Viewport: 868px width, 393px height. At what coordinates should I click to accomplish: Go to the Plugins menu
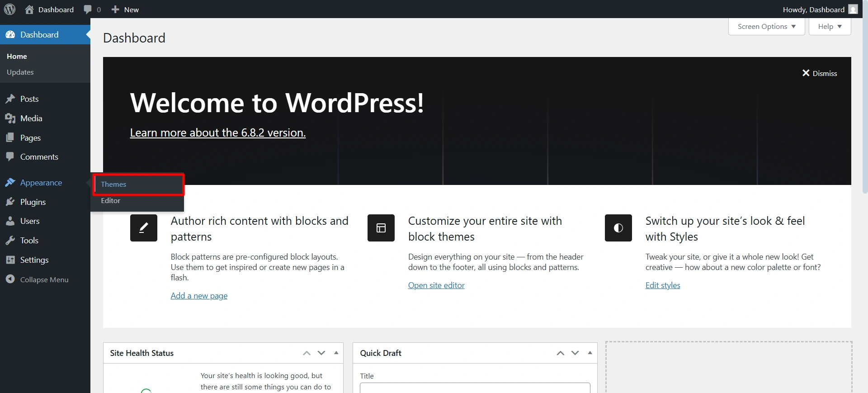click(x=33, y=202)
